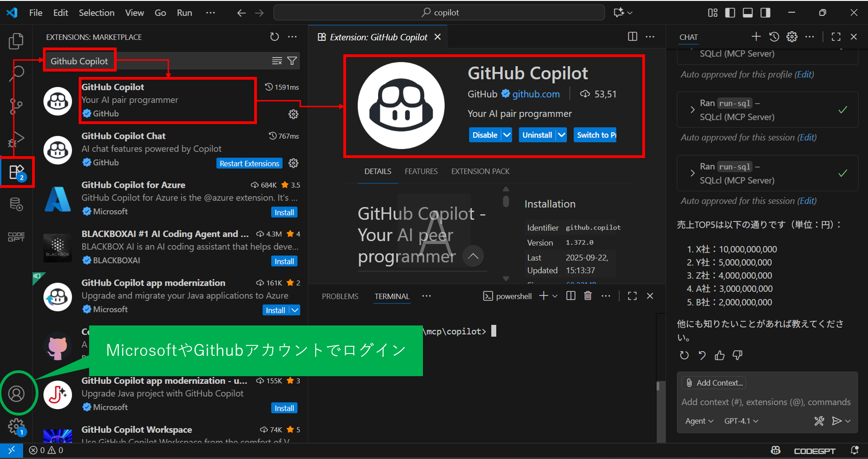Split the editor right
This screenshot has height=459, width=868.
[x=633, y=37]
